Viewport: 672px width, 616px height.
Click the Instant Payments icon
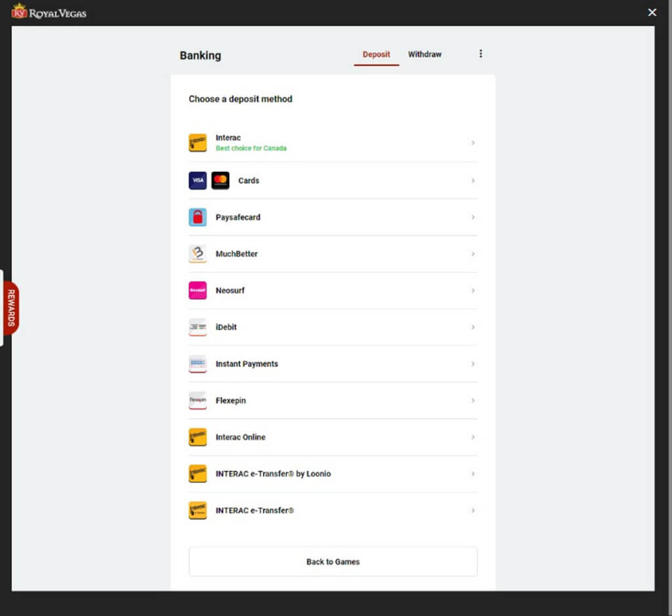[198, 363]
